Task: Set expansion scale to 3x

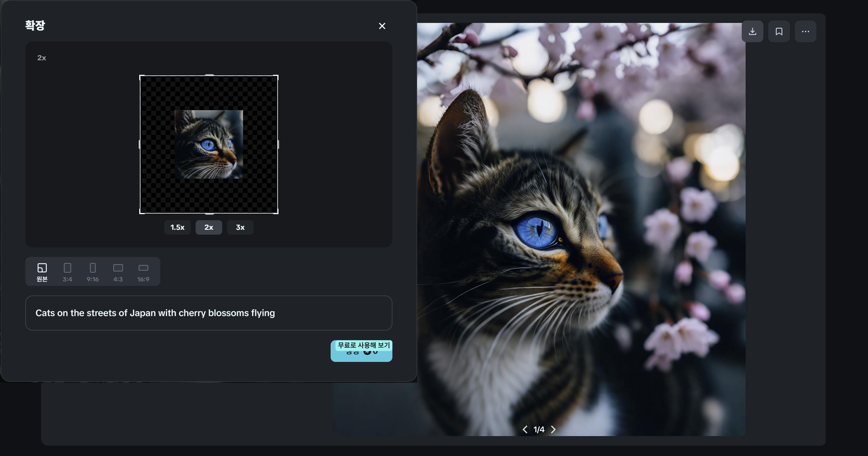Action: [x=240, y=227]
